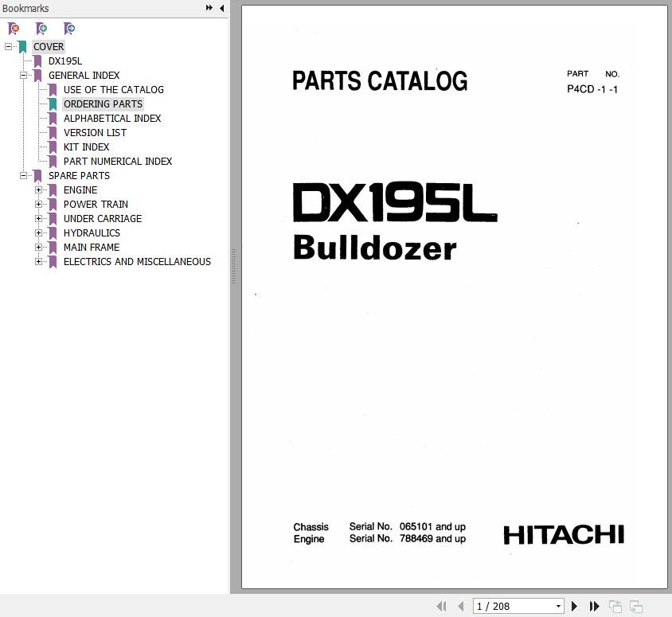Click the teal bookmark icon beside COVER
672x617 pixels.
point(22,47)
